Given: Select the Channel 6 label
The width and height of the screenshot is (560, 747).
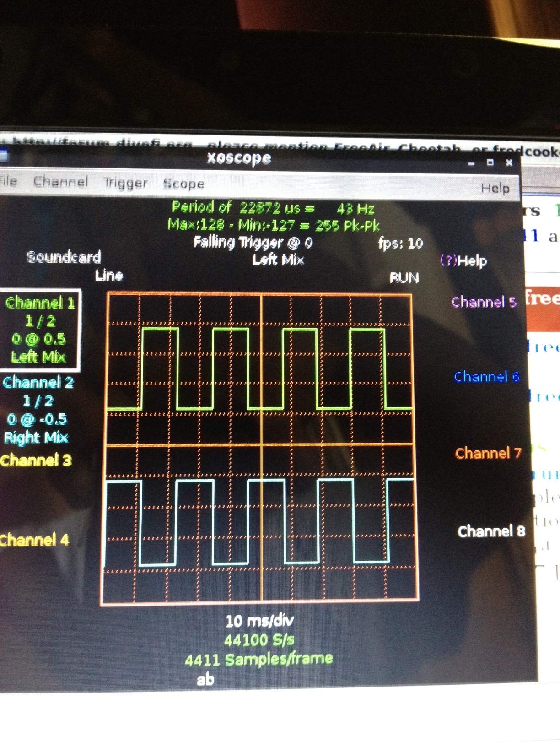Looking at the screenshot, I should (486, 377).
